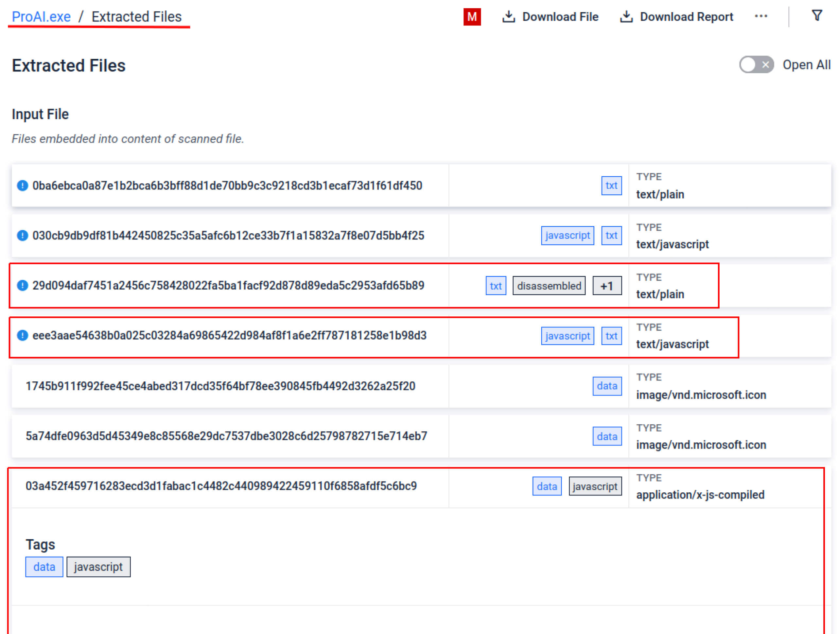Open the three-dots more options menu

[761, 16]
